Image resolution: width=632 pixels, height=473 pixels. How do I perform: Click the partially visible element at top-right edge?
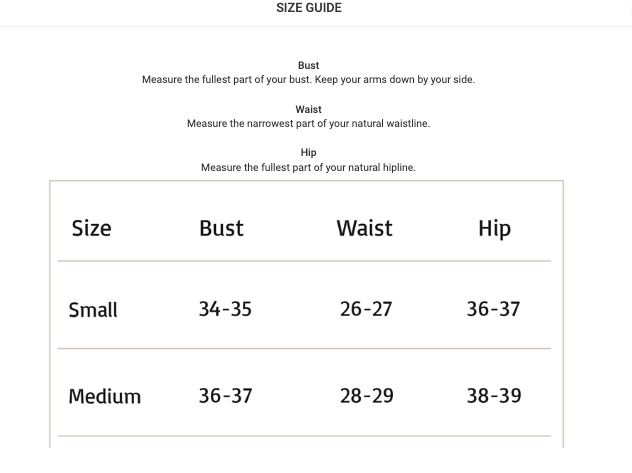pos(630,8)
